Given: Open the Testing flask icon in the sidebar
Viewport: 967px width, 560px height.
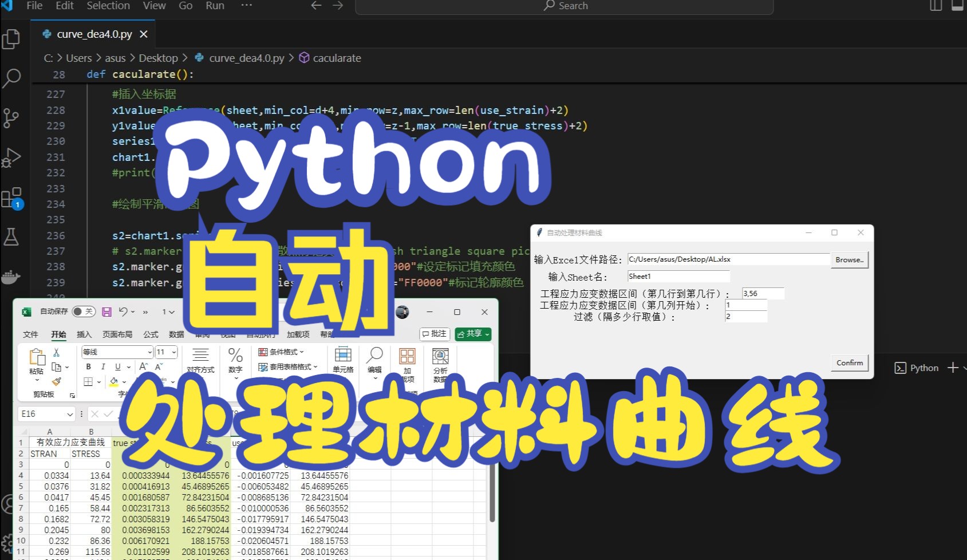Looking at the screenshot, I should pyautogui.click(x=11, y=237).
